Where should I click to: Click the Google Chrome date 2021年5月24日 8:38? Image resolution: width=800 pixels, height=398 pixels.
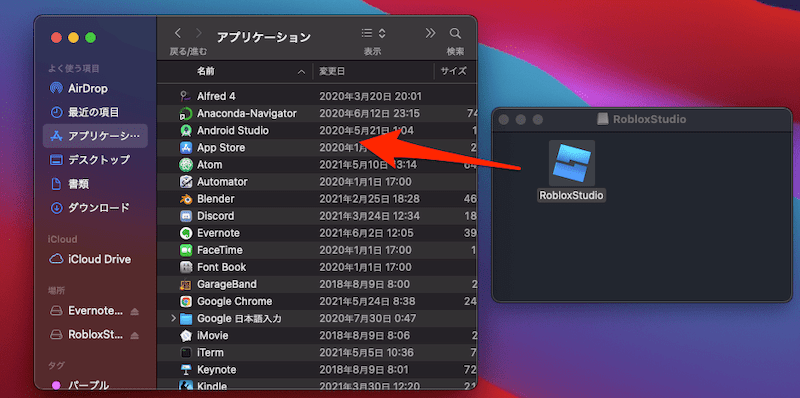coord(367,302)
